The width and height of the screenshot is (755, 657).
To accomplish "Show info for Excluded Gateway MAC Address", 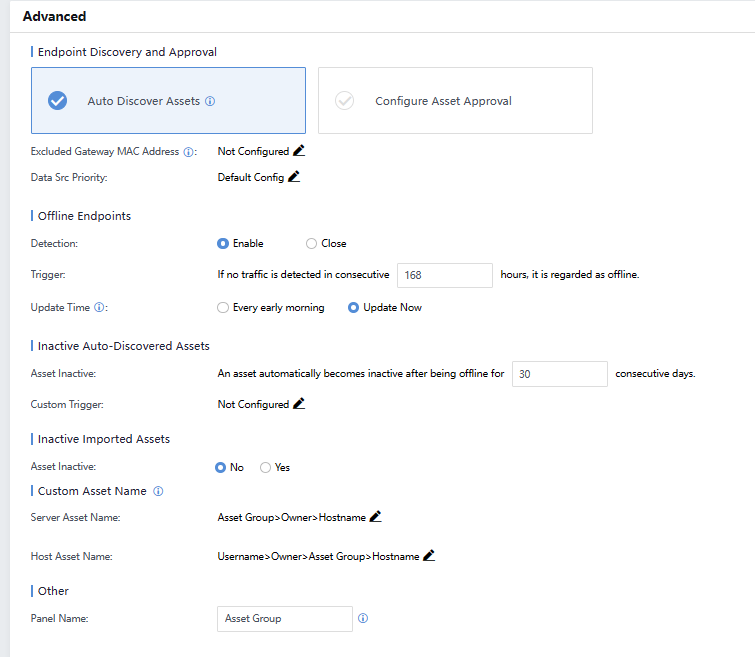I will (188, 152).
